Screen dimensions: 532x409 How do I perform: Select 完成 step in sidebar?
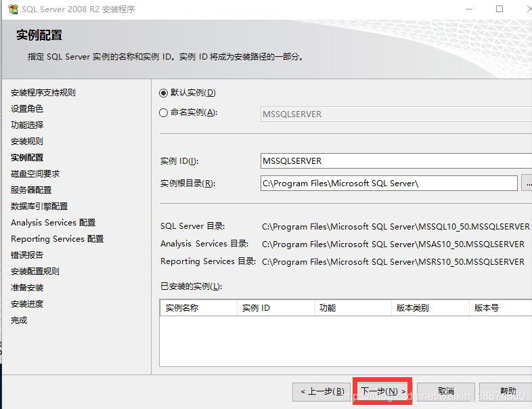19,320
